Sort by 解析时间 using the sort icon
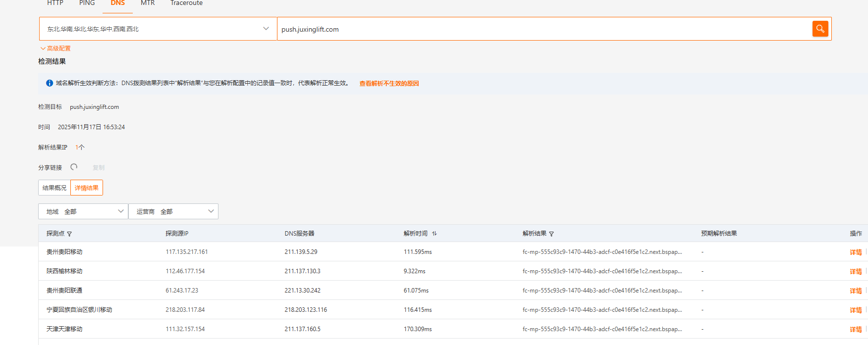 [434, 234]
